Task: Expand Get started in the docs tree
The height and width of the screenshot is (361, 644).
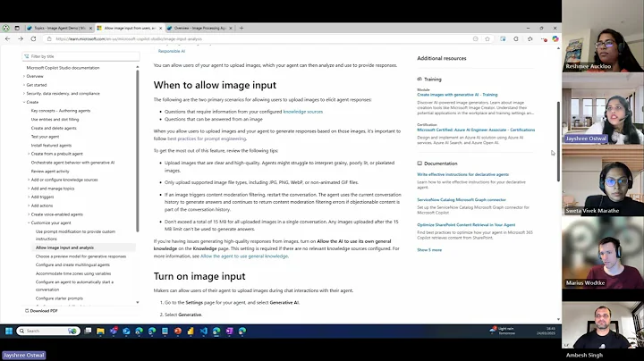Action: pos(24,85)
